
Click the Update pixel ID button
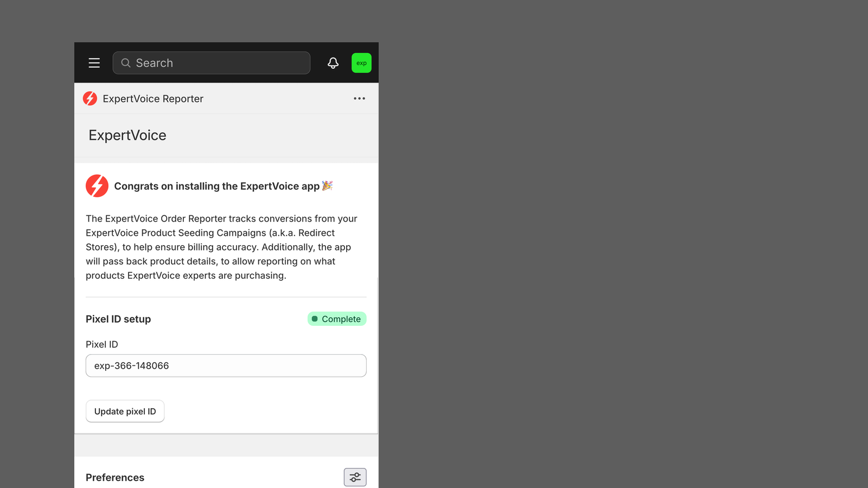pyautogui.click(x=125, y=412)
